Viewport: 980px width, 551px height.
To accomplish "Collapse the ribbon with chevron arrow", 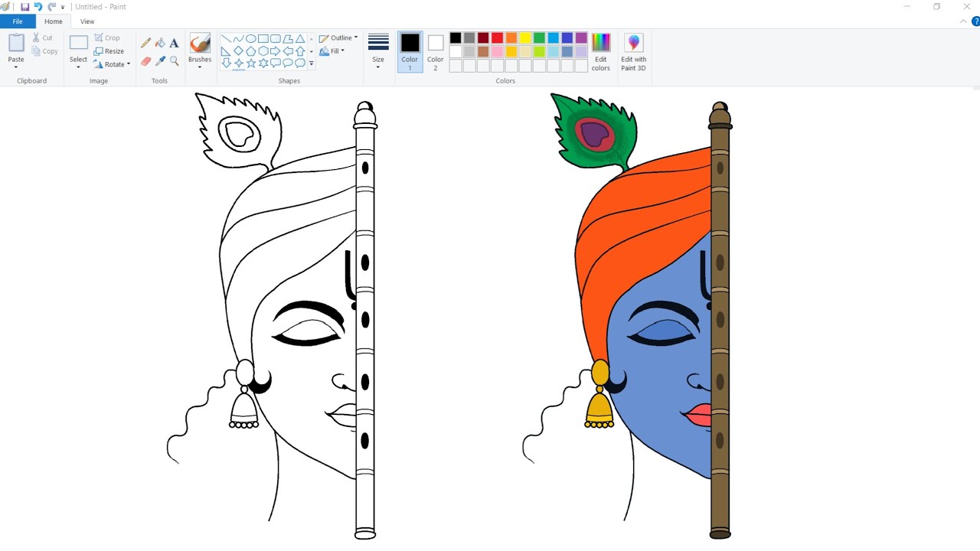I will [963, 21].
